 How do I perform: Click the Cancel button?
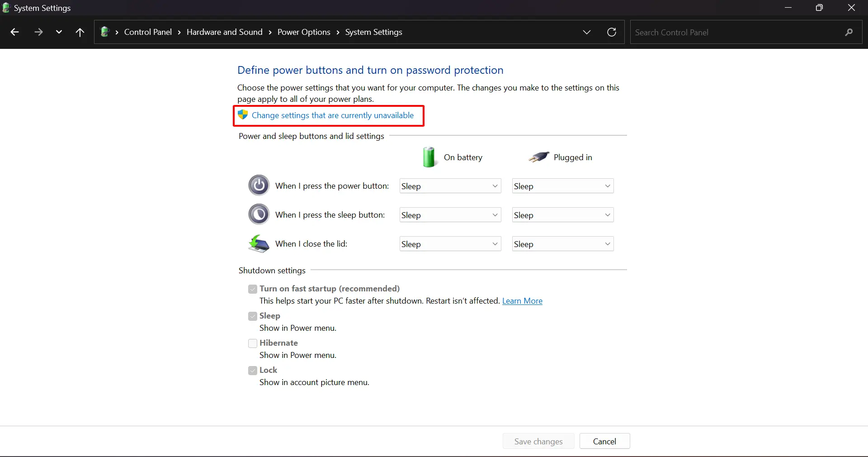click(x=604, y=441)
